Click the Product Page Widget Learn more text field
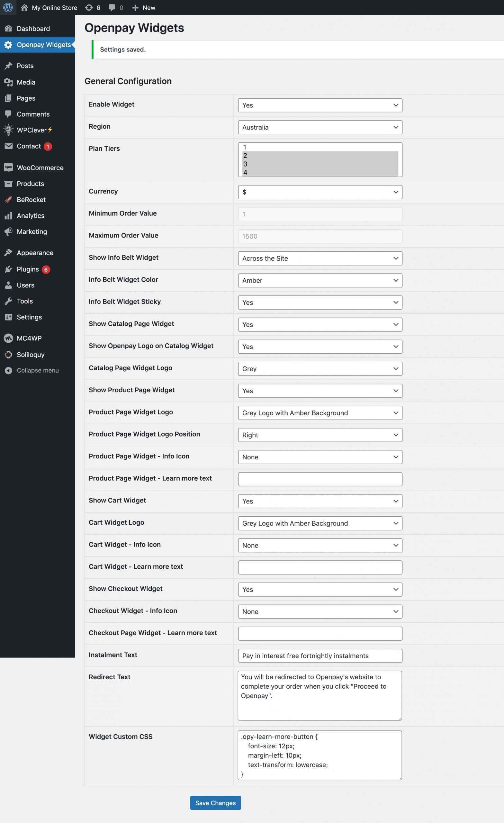Viewport: 504px width, 823px height. [x=320, y=479]
